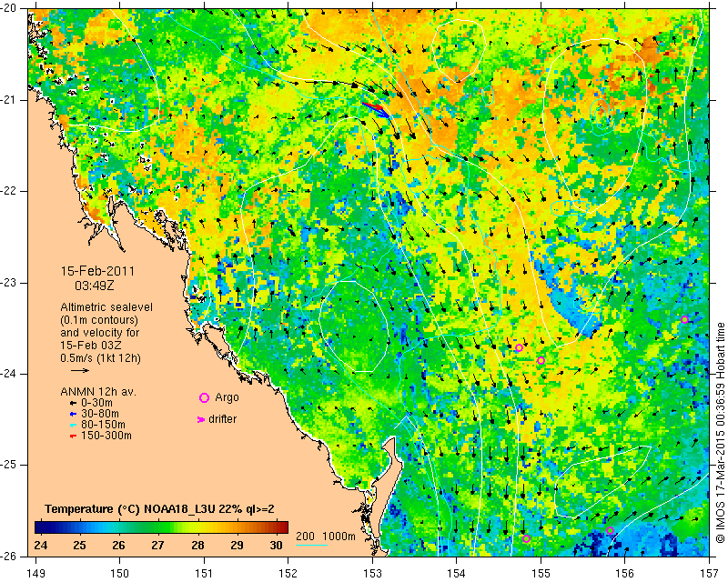
Task: Click the cyan 80-150m arrow legend symbol
Action: coord(73,425)
